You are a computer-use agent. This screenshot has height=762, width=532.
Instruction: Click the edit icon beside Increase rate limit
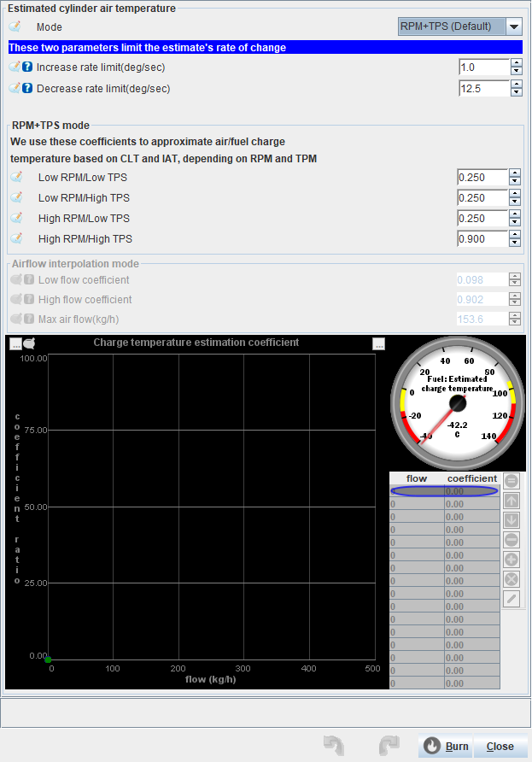(15, 67)
